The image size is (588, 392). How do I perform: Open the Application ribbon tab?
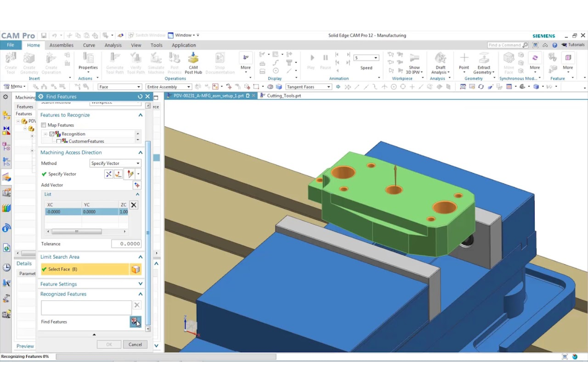pyautogui.click(x=184, y=45)
